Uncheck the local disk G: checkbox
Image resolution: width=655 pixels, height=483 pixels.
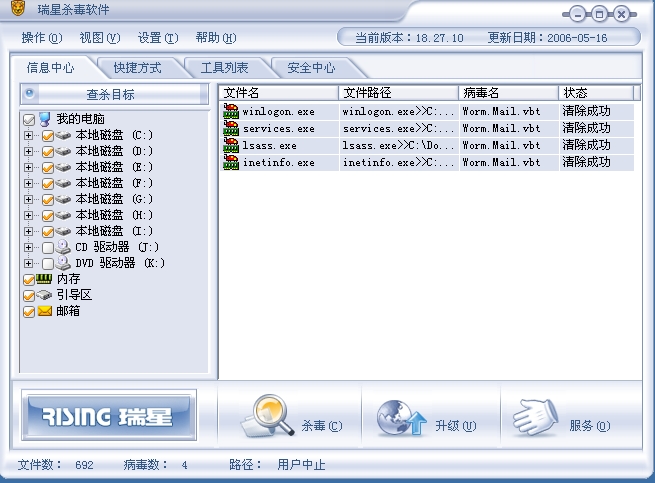[48, 200]
